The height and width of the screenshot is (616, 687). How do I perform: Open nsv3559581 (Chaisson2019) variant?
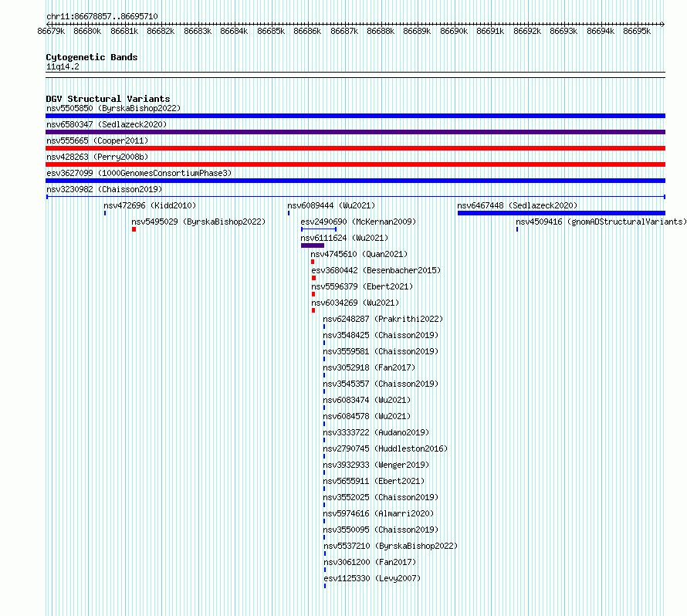pyautogui.click(x=381, y=351)
